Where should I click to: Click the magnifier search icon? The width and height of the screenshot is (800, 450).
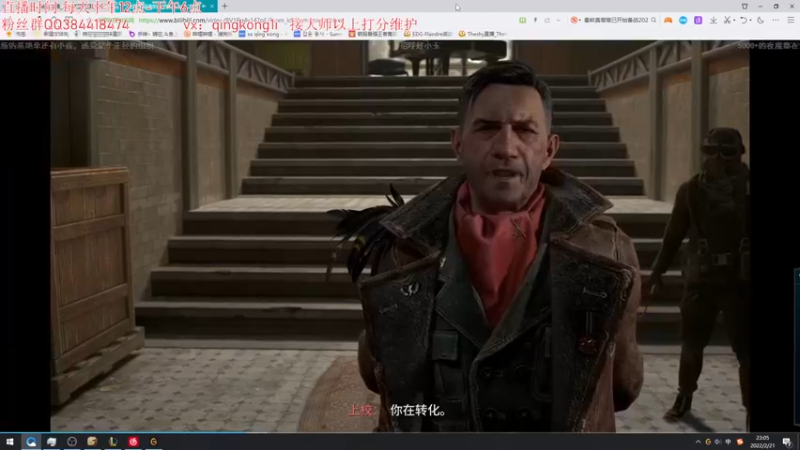pos(654,20)
